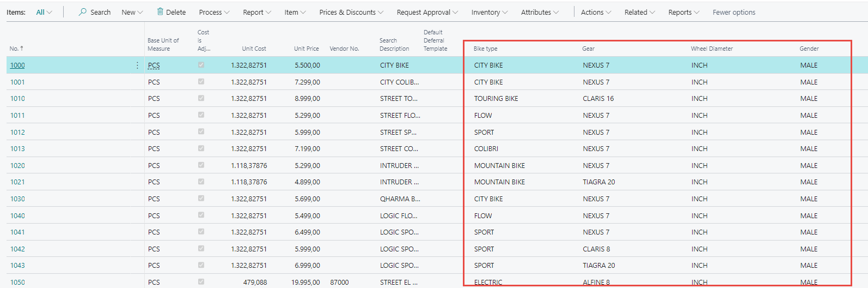This screenshot has width=868, height=288.
Task: Open the Prices & Discounts dropdown
Action: (351, 12)
